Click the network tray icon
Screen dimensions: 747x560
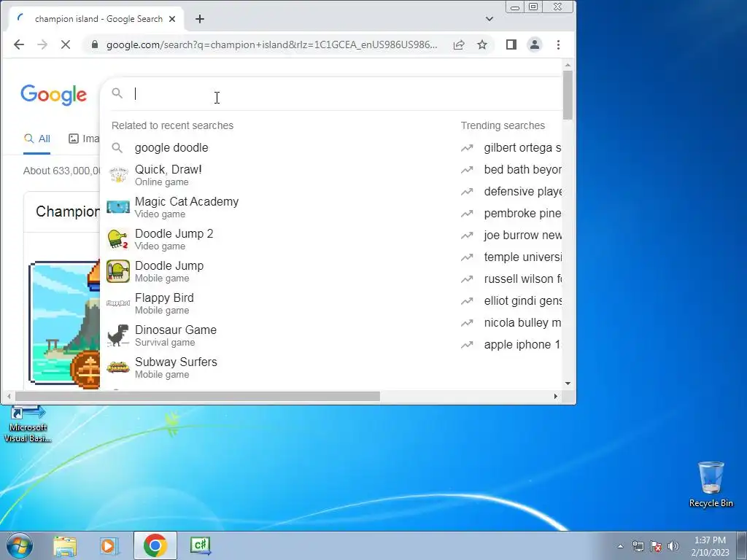638,546
